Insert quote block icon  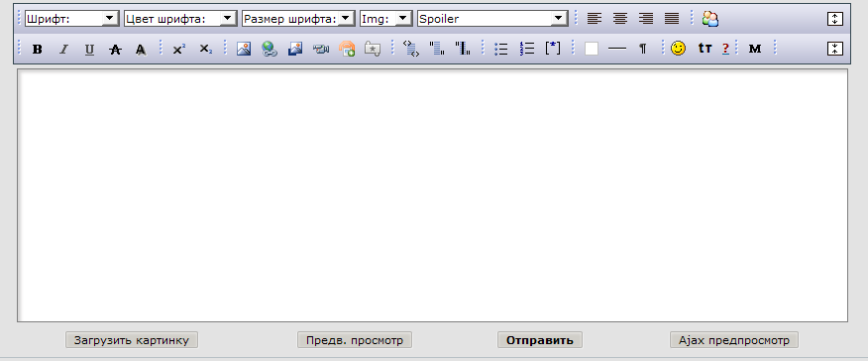point(437,49)
